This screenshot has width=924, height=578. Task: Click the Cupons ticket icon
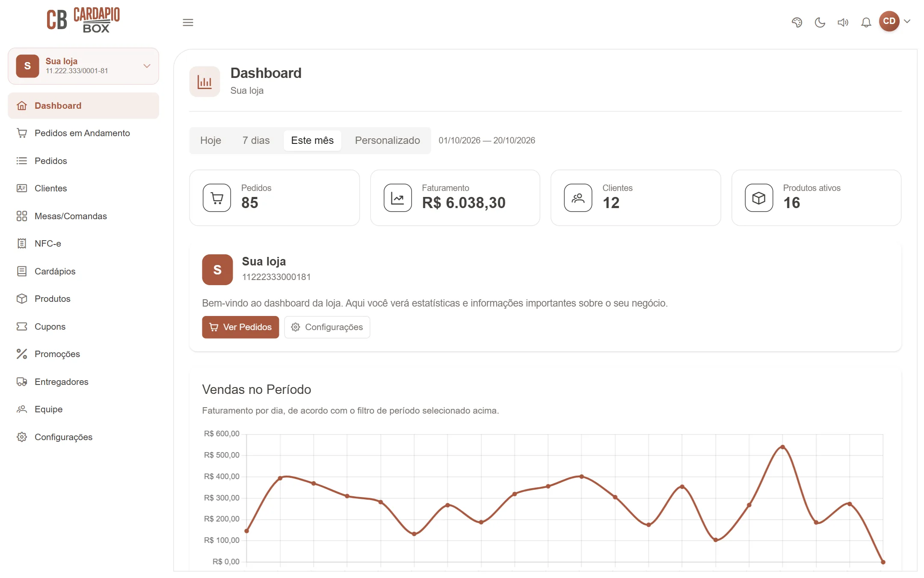(x=22, y=327)
